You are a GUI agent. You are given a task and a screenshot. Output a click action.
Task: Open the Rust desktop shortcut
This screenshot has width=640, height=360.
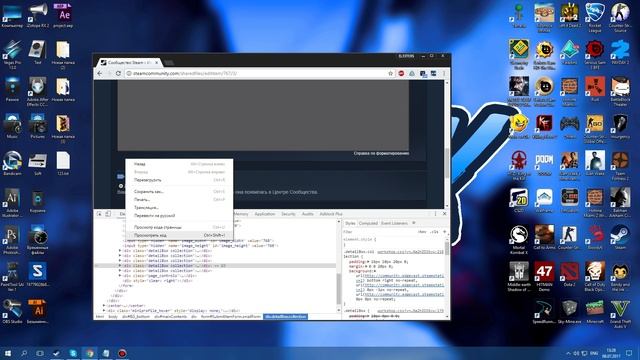click(595, 90)
